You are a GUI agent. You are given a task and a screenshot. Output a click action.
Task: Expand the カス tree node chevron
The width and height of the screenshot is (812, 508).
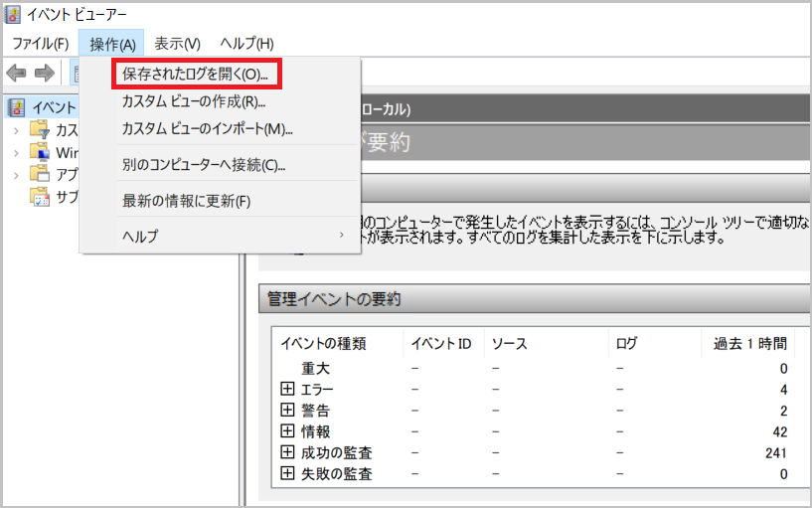point(16,130)
